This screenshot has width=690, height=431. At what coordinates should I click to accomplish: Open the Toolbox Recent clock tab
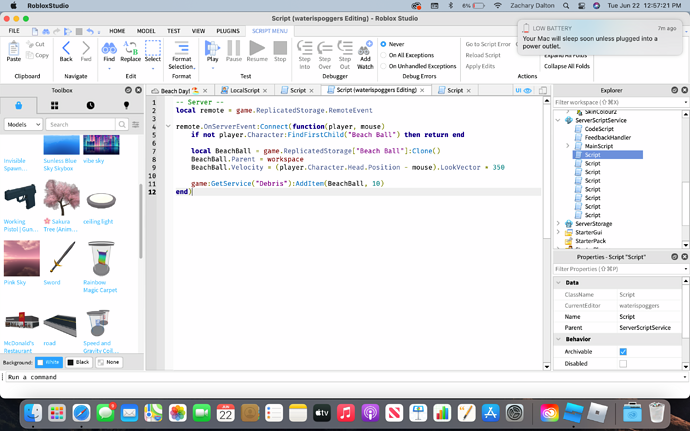pyautogui.click(x=90, y=105)
